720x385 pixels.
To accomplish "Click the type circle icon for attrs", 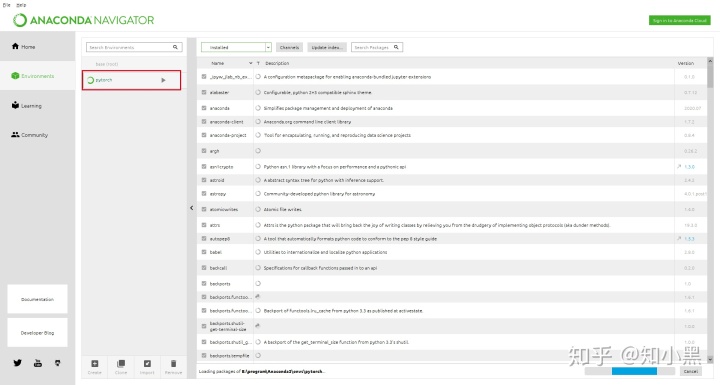I will click(258, 225).
